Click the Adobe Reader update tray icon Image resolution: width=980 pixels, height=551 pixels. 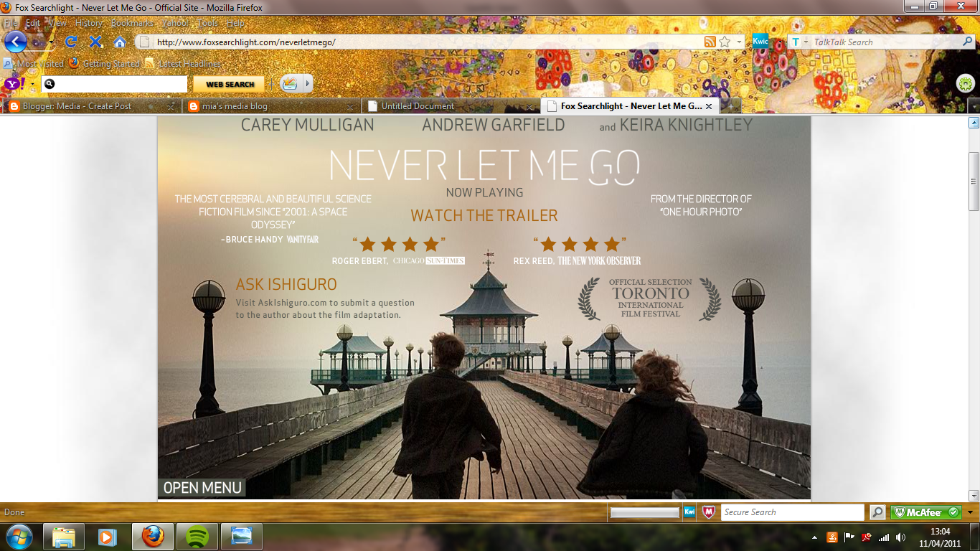coord(867,537)
